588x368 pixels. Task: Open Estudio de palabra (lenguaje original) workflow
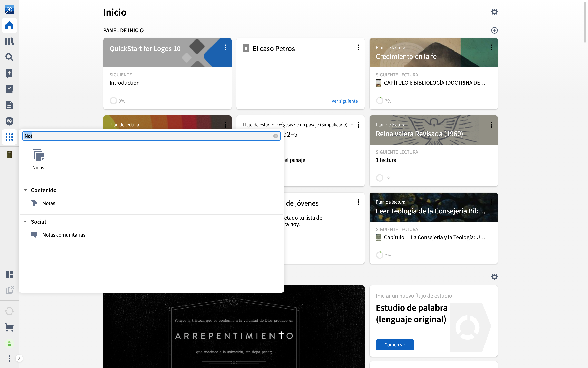point(412,313)
